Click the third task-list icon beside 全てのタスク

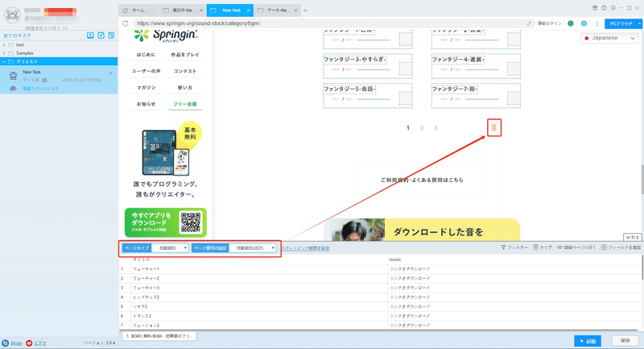[111, 35]
